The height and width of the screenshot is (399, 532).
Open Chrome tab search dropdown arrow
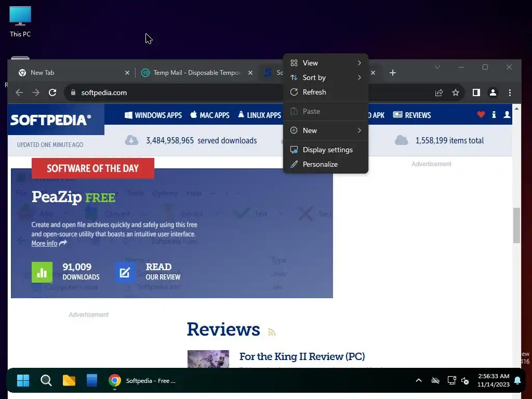(x=437, y=67)
